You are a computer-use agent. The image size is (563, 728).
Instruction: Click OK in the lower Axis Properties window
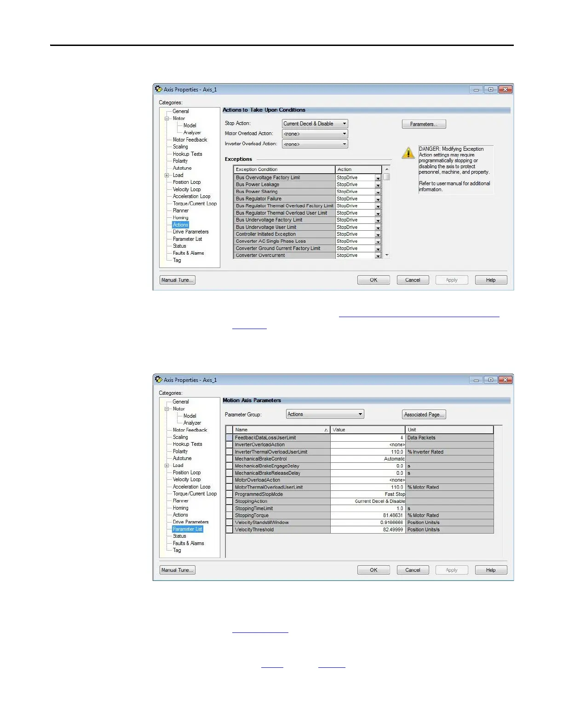pos(373,570)
